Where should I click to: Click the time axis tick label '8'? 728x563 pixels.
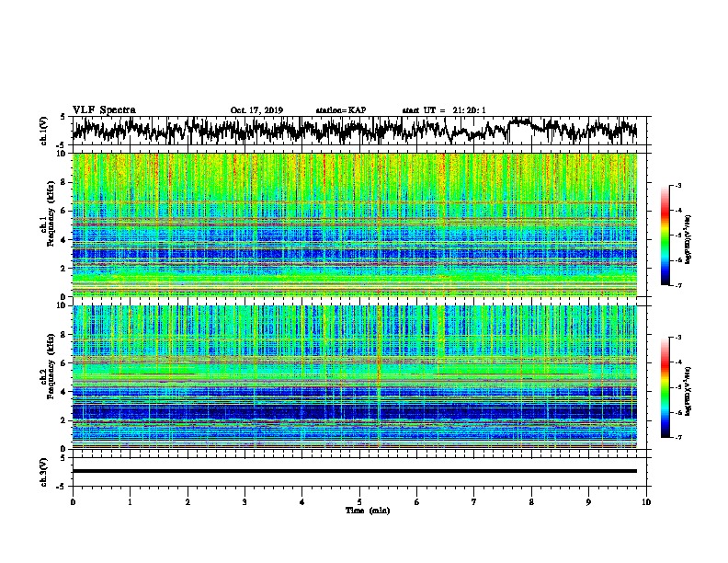pyautogui.click(x=531, y=502)
